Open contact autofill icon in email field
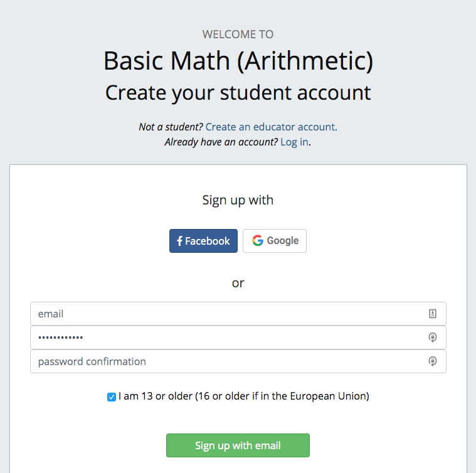The width and height of the screenshot is (476, 473). point(433,314)
